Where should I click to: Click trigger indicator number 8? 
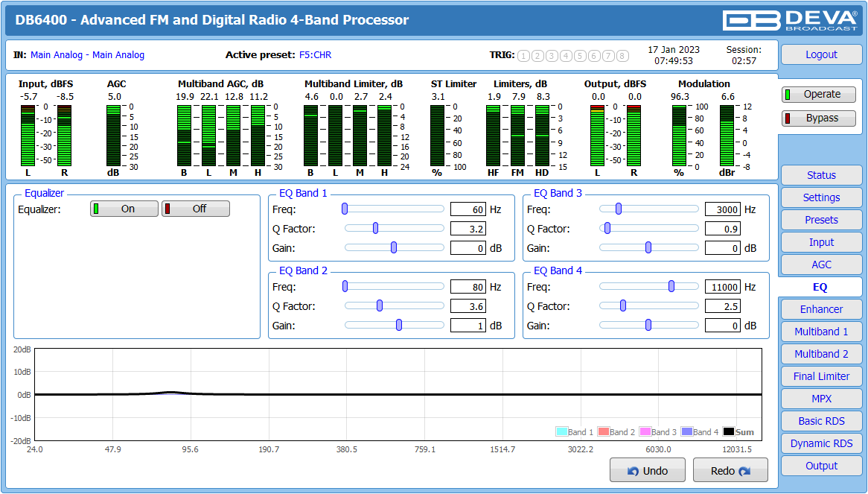coord(623,55)
